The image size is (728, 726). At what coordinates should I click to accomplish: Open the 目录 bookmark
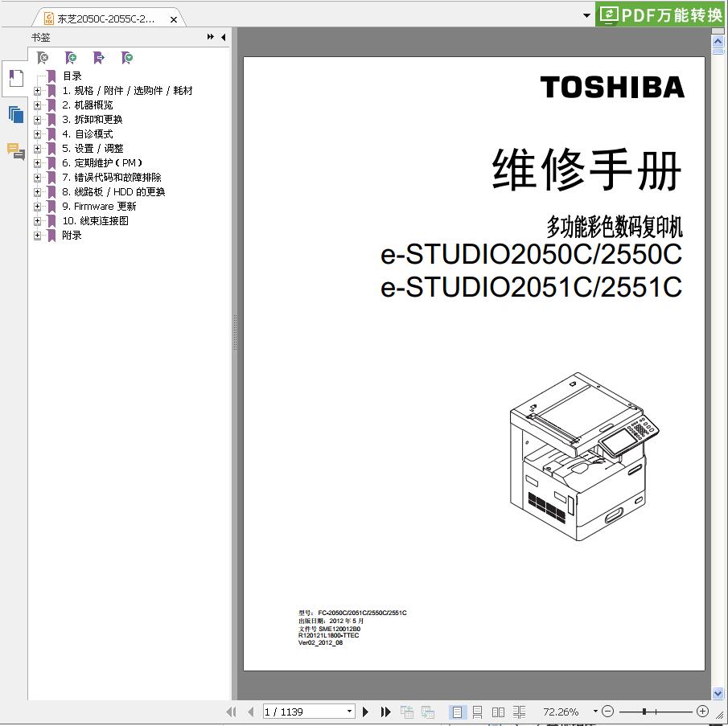(x=72, y=76)
